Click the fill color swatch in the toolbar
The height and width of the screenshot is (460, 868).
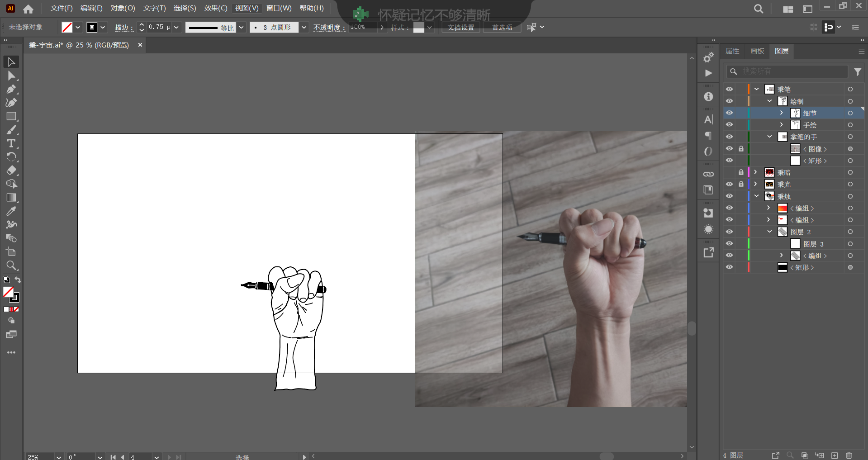click(x=8, y=292)
